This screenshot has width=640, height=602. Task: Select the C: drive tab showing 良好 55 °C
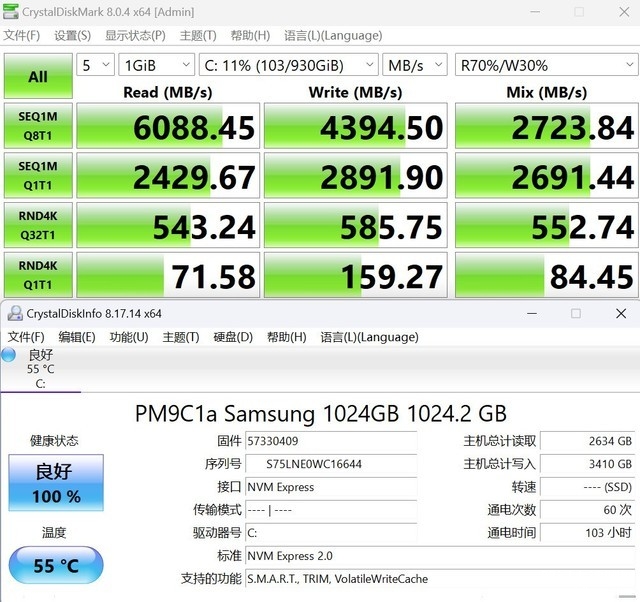40,369
